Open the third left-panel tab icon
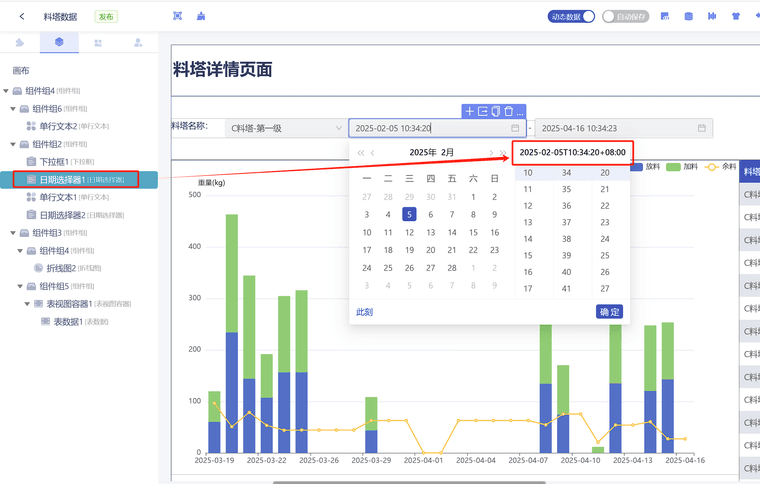Screen dimensions: 760x484 98,43
